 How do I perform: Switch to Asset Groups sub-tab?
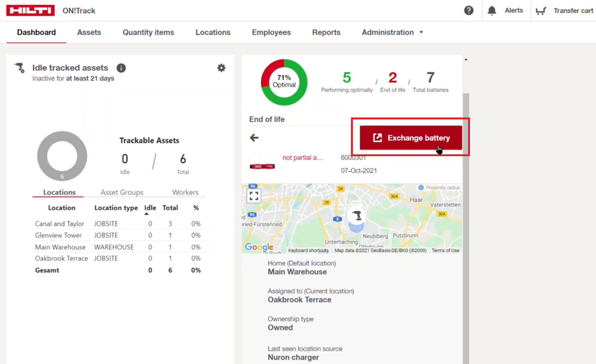coord(122,192)
